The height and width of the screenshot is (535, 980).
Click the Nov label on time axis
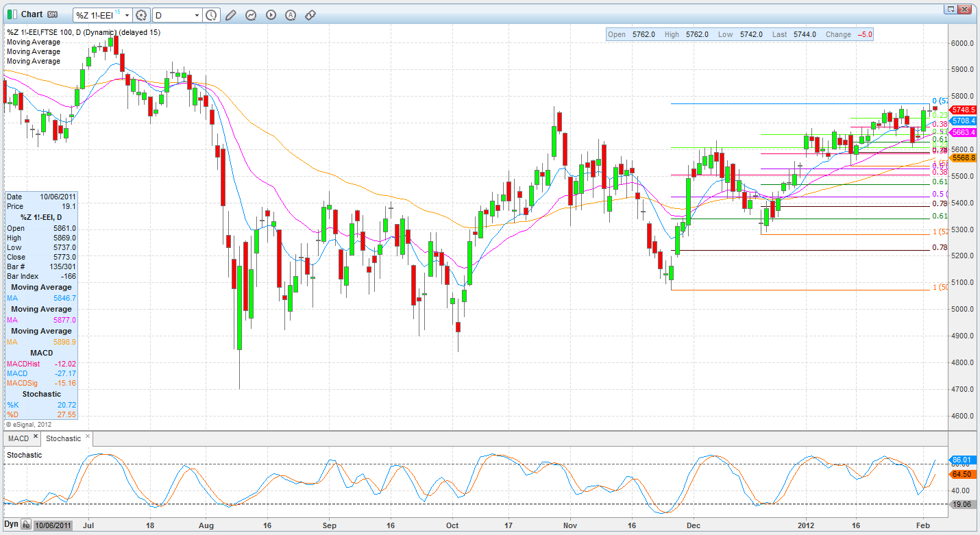(570, 526)
